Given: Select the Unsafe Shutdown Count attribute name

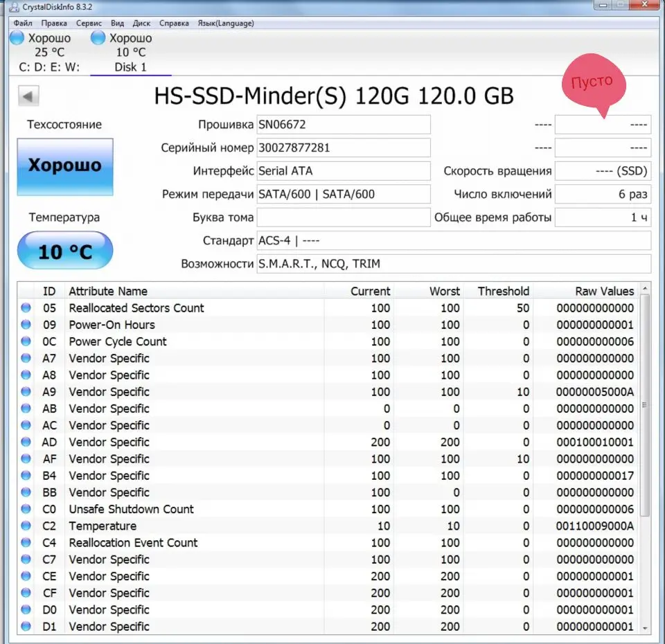Looking at the screenshot, I should pos(131,509).
